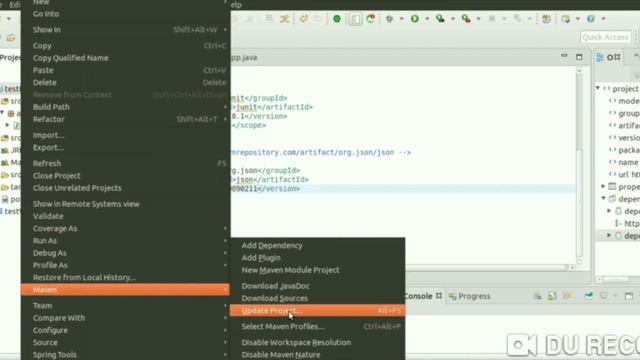The image size is (640, 360).
Task: Click Disable Workspace Resolution
Action: click(318, 342)
